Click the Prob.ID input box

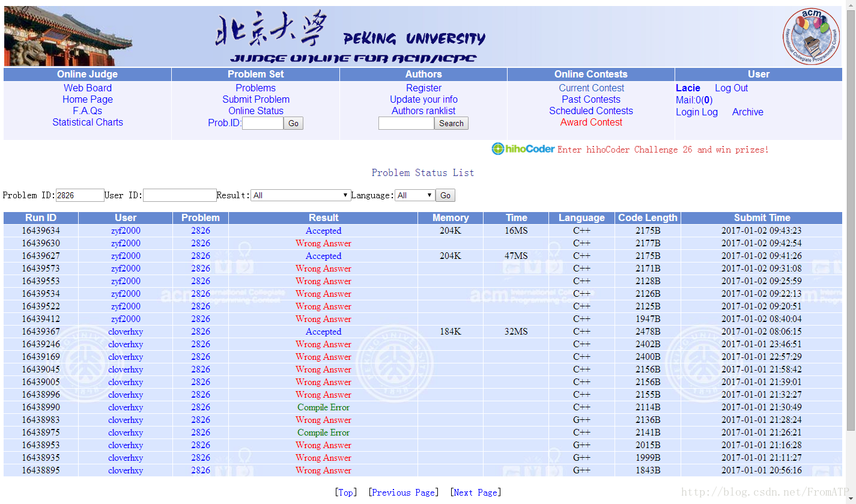point(263,123)
